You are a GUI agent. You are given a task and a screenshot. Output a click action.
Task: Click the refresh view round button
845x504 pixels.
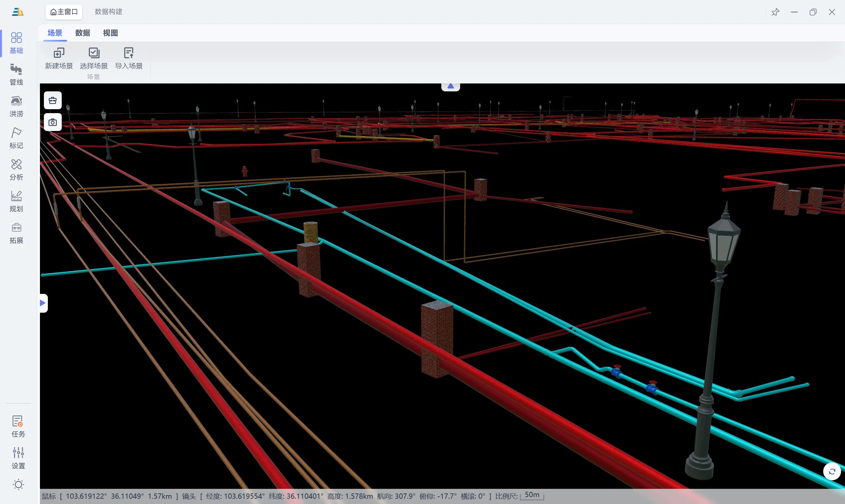click(832, 471)
